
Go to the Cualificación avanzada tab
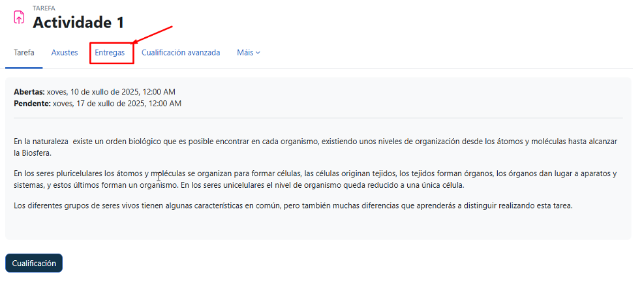click(181, 52)
